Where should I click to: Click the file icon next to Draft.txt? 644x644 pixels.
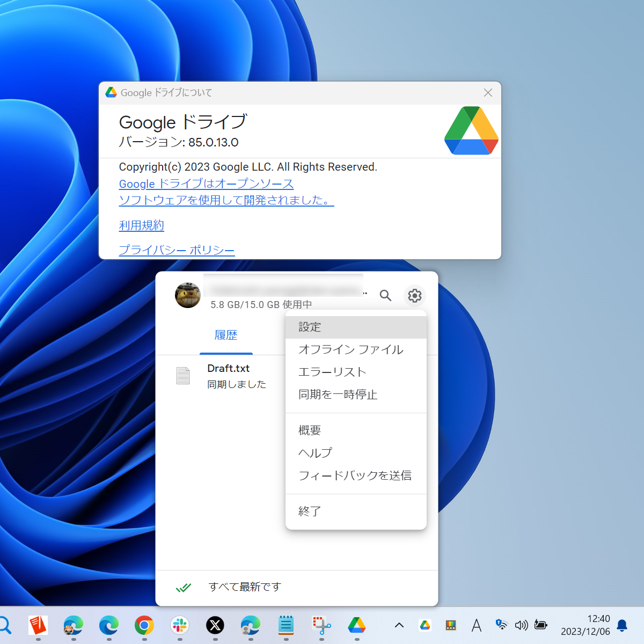(183, 376)
